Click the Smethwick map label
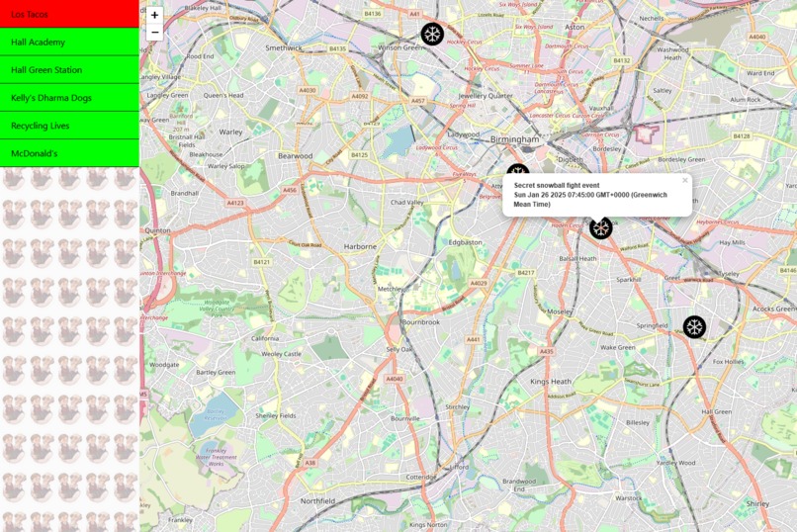Screen dimensions: 797x532 [x=284, y=47]
